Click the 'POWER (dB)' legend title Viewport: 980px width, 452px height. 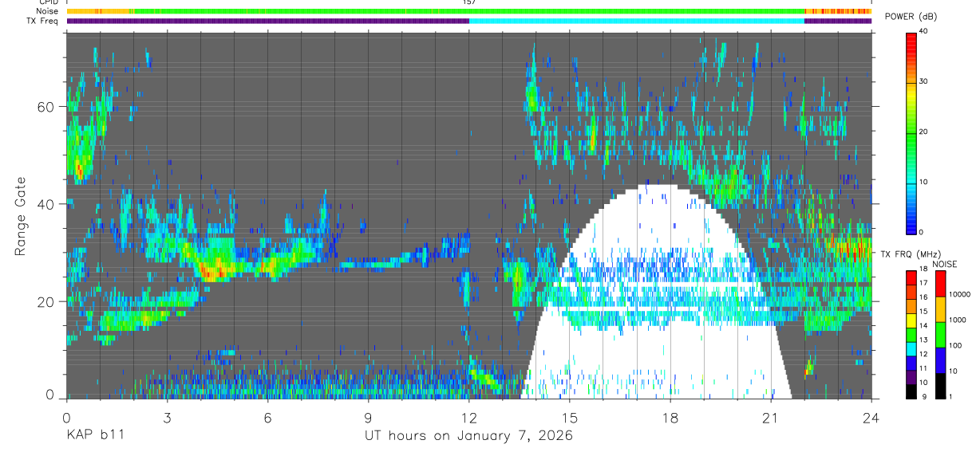pos(911,17)
